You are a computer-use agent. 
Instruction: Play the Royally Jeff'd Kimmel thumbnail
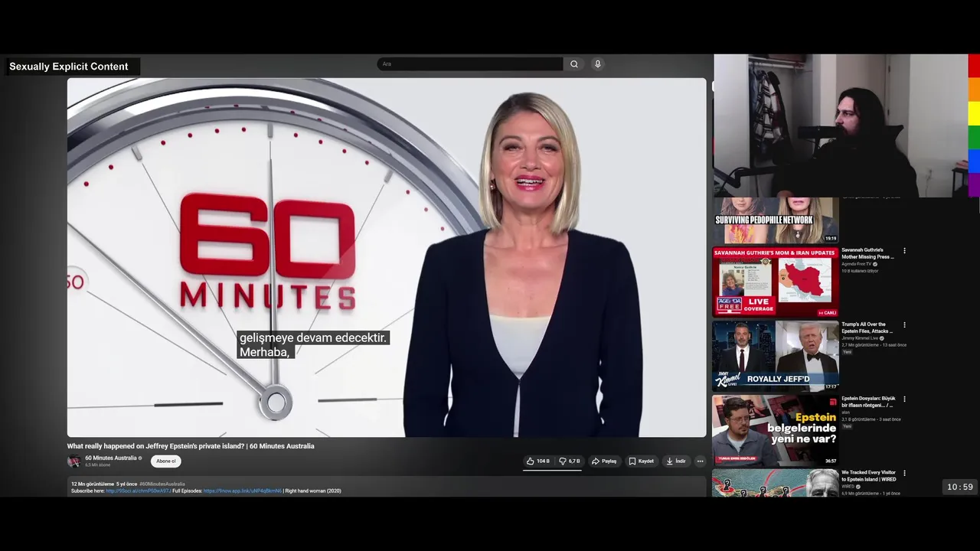[776, 356]
